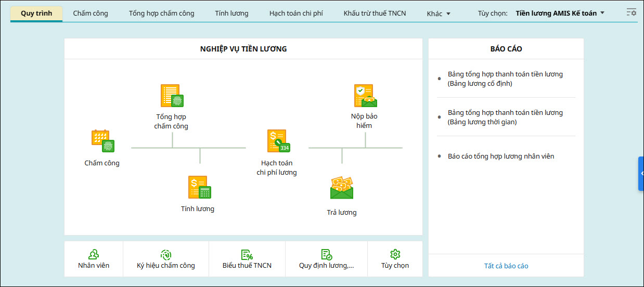644x287 pixels.
Task: Open the Nộp bảo hiểm icon
Action: point(365,96)
